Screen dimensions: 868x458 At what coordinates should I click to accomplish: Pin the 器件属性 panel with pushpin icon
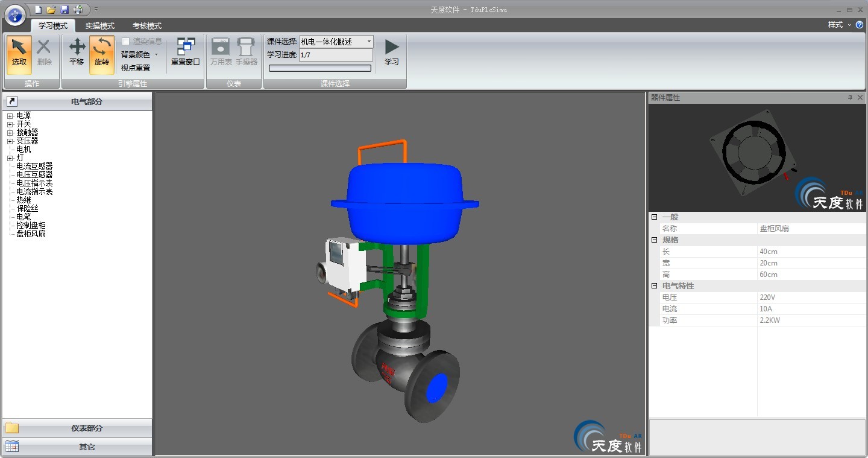[851, 97]
